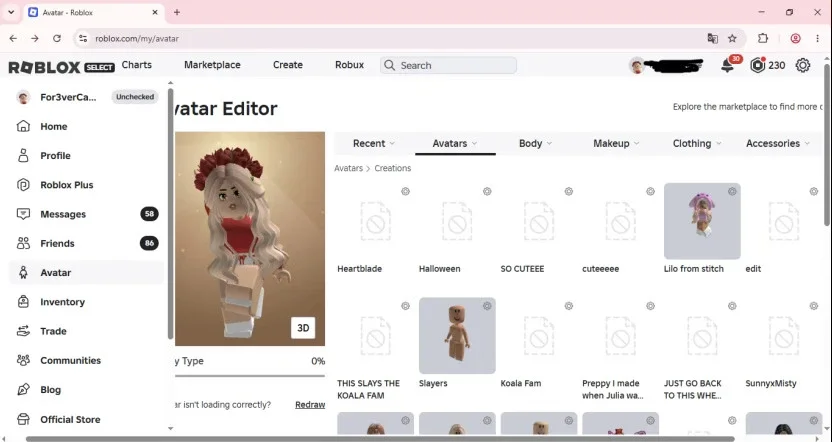Viewport: 832px width, 442px height.
Task: Open Marketplace in top navigation
Action: 212,65
